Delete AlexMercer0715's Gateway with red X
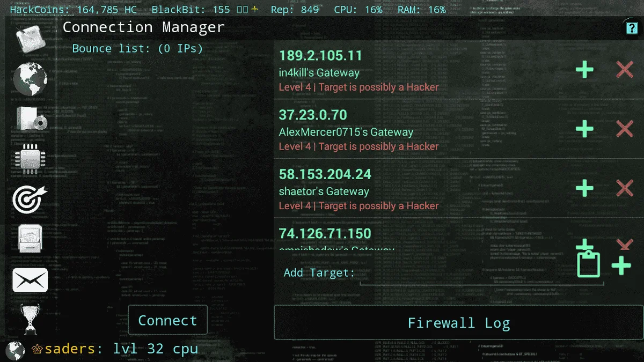 [625, 129]
